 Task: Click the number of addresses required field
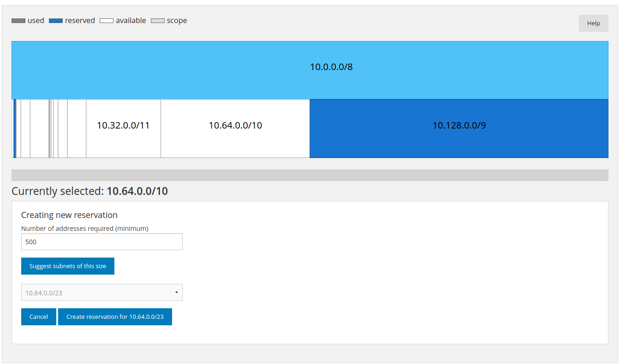click(x=102, y=242)
